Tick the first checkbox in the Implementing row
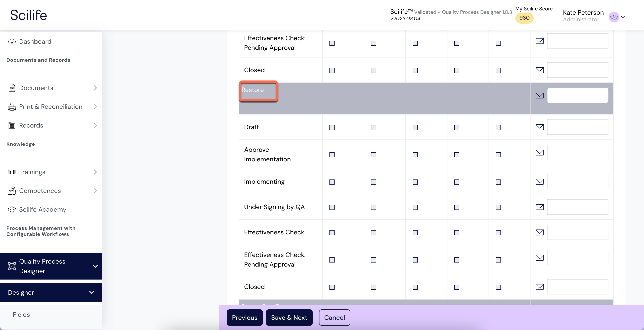Screen dimensions: 644x330 coord(332,182)
